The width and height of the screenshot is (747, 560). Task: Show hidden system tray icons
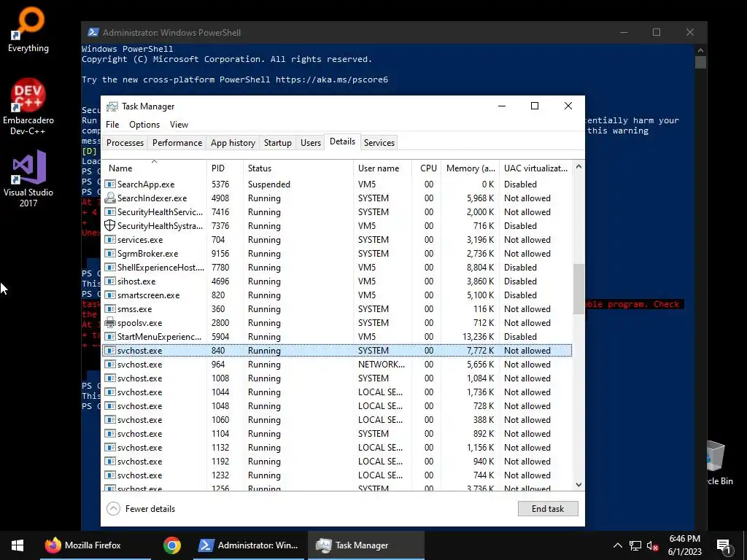tap(617, 545)
